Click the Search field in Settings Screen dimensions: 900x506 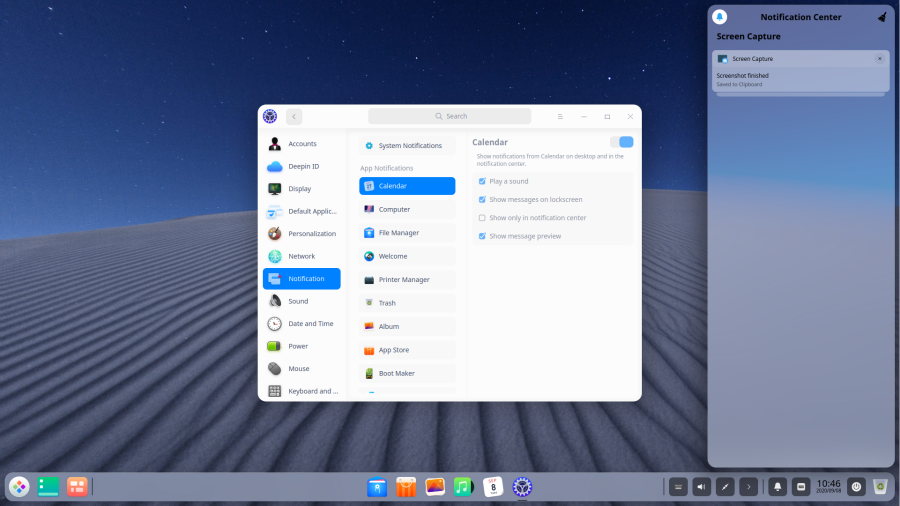click(x=450, y=116)
